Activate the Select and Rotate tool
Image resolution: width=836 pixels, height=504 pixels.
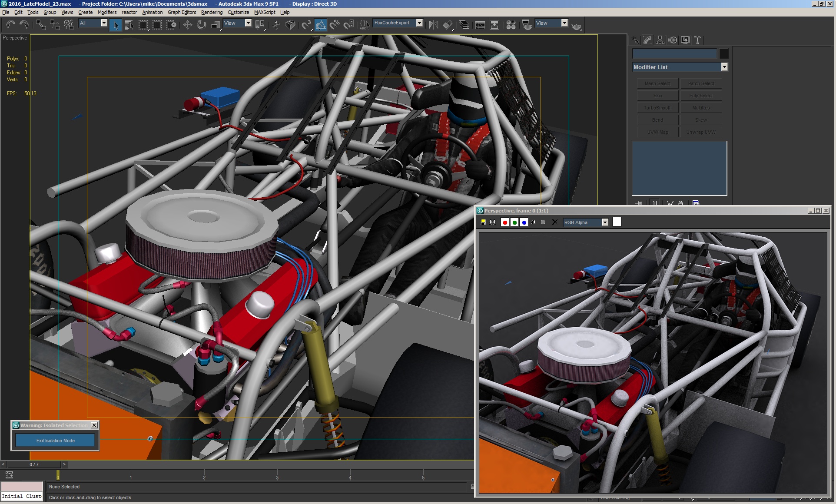pos(201,25)
